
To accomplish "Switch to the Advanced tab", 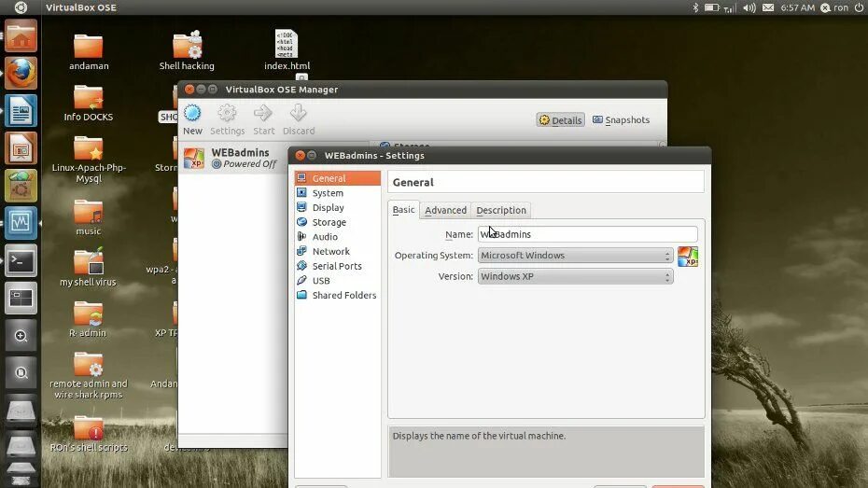I will (x=445, y=210).
